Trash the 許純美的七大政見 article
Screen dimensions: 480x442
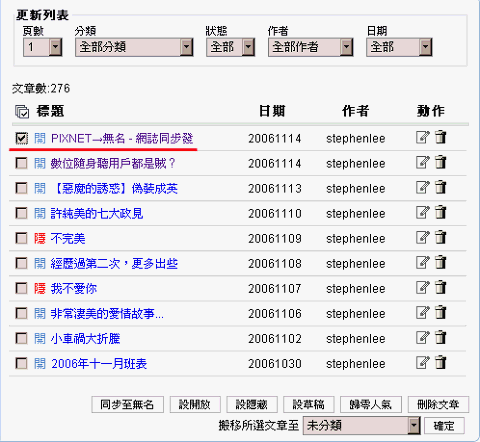pos(441,212)
